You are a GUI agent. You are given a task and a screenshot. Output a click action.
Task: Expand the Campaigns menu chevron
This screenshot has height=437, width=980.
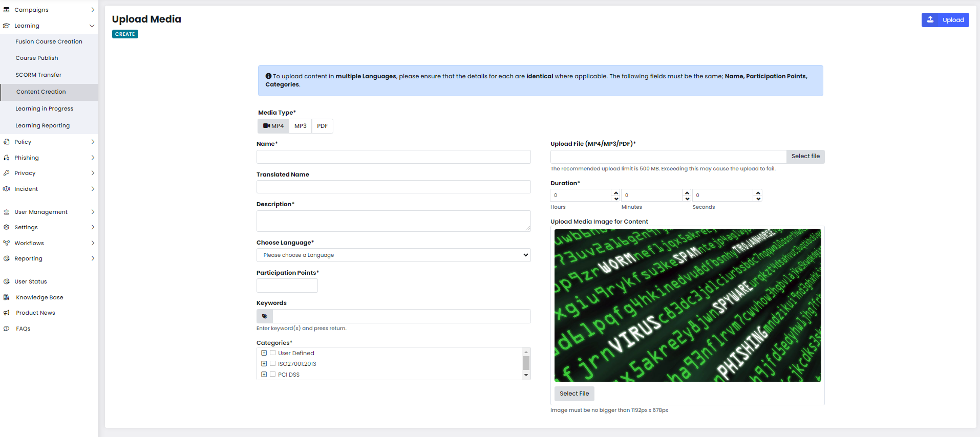[x=93, y=10]
